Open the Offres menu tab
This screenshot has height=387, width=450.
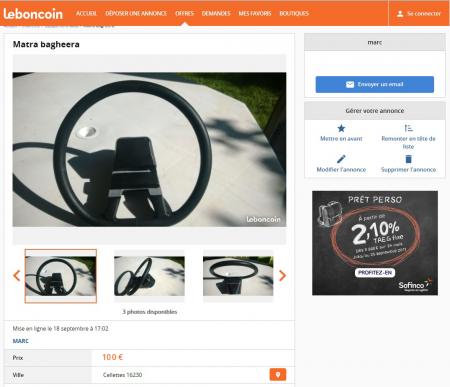pyautogui.click(x=184, y=13)
